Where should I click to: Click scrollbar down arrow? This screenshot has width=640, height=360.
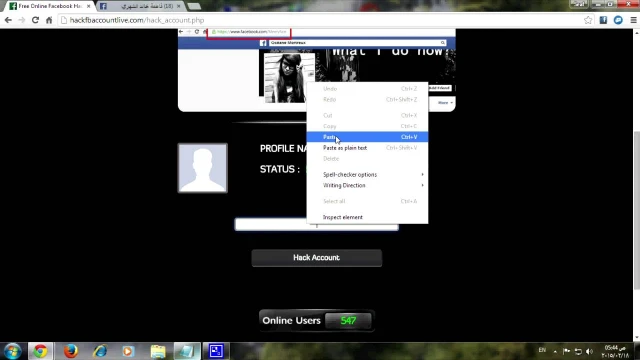pos(636,338)
